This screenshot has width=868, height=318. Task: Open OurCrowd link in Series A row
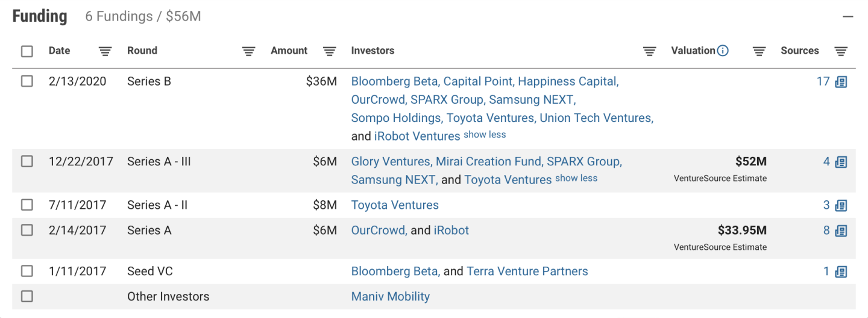pyautogui.click(x=379, y=231)
